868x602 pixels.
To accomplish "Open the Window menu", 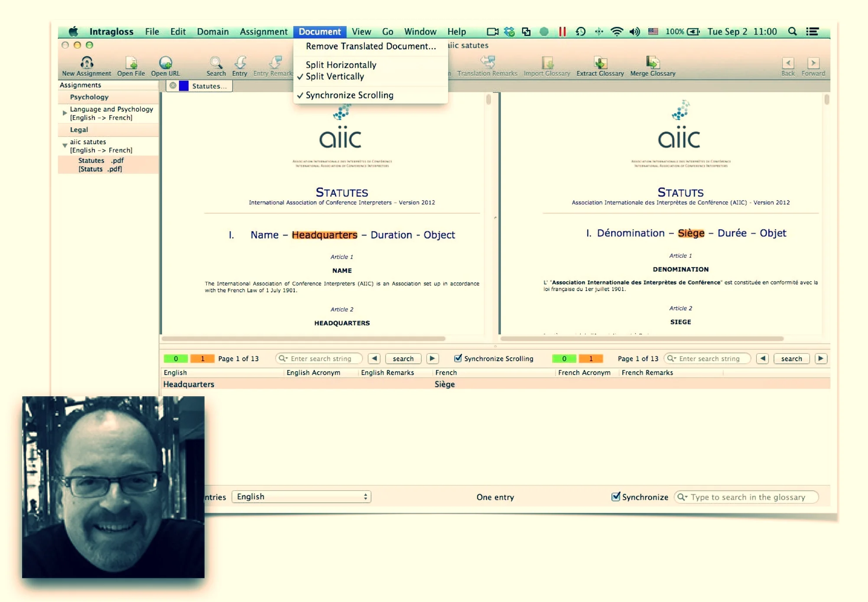I will 420,32.
